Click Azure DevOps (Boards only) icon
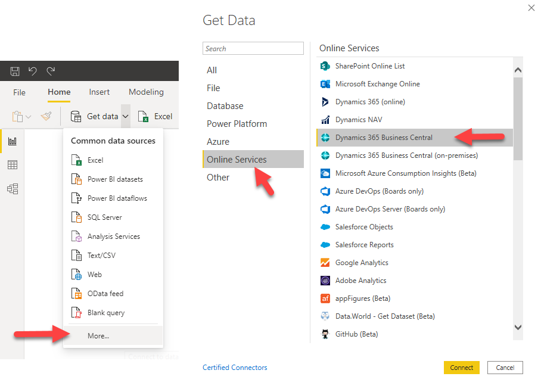Viewport: 541px width, 392px height. tap(325, 191)
